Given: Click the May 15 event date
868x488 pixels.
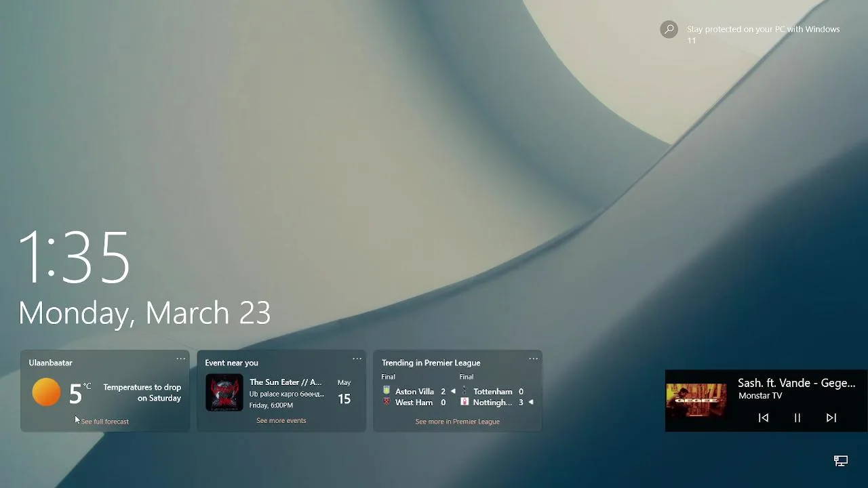Looking at the screenshot, I should pos(344,392).
